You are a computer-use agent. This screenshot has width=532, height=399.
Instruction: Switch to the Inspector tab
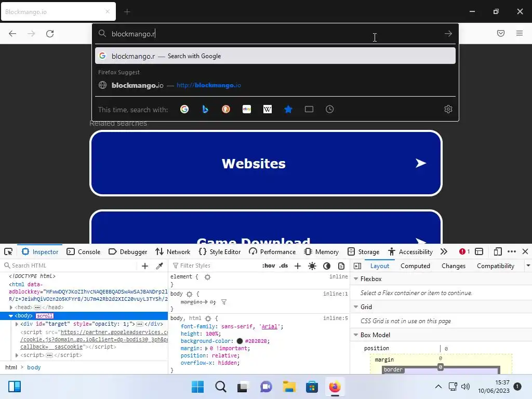click(40, 252)
